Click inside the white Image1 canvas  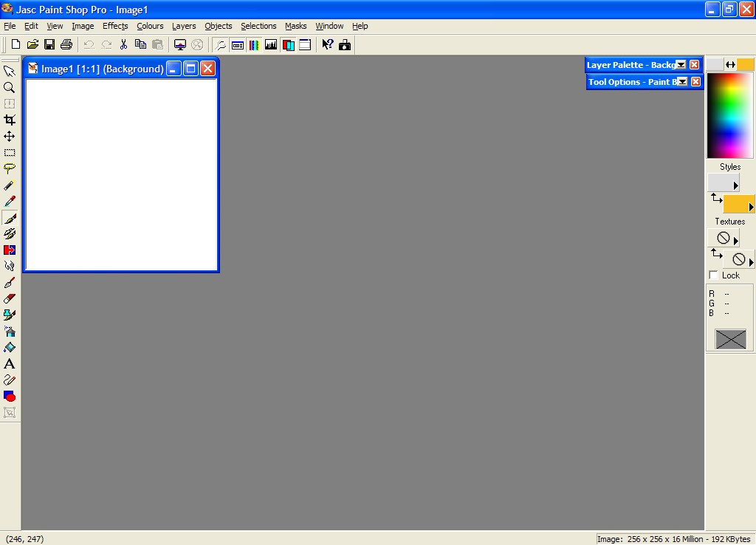[x=121, y=174]
